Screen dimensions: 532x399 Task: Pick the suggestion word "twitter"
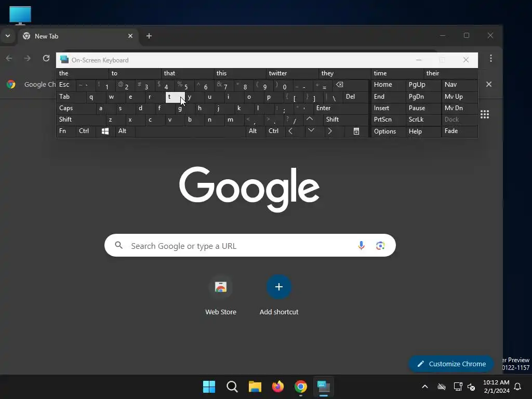292,73
